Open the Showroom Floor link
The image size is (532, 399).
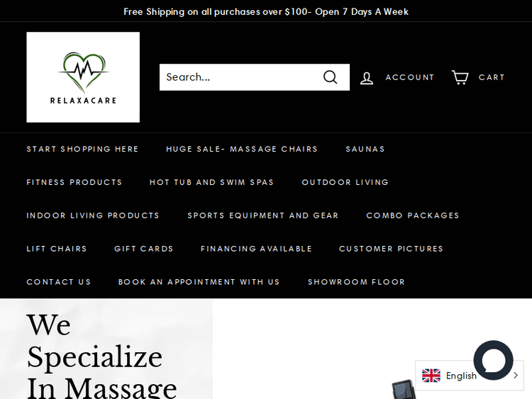coord(356,282)
